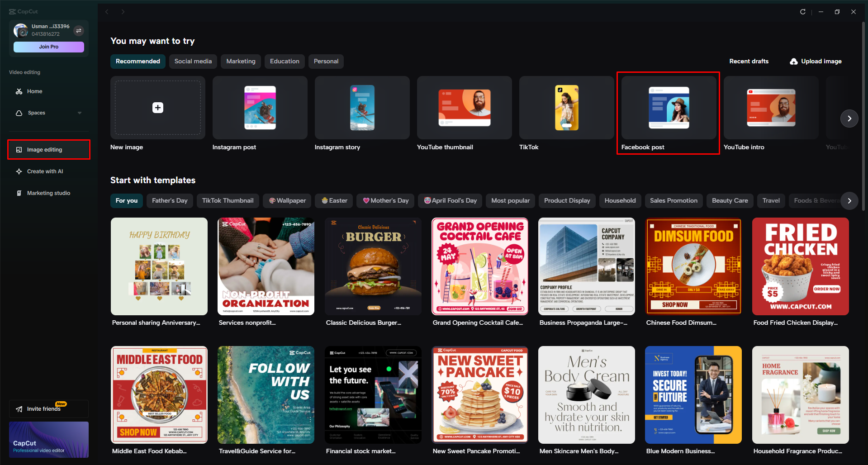This screenshot has width=868, height=465.
Task: Open the Chinese Food Dimsum template
Action: tap(693, 266)
